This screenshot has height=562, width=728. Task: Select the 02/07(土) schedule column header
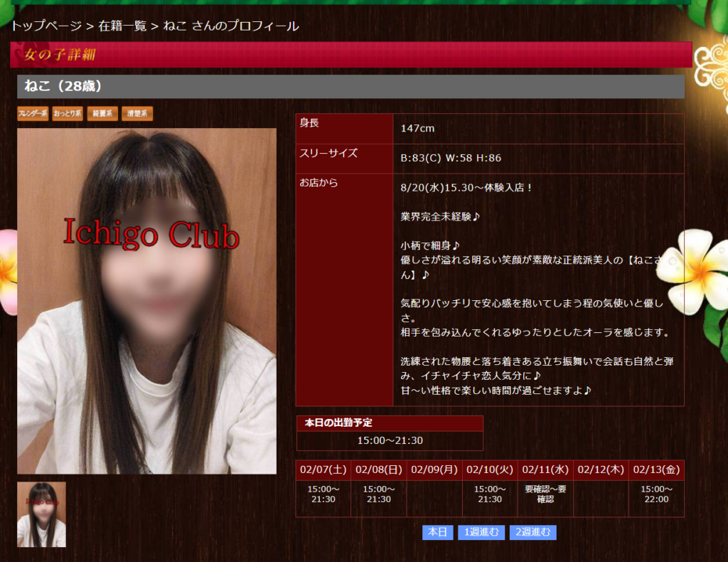click(x=323, y=470)
